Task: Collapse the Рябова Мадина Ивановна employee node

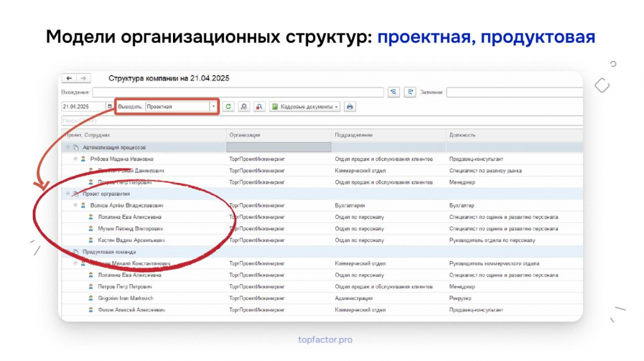Action: point(75,158)
